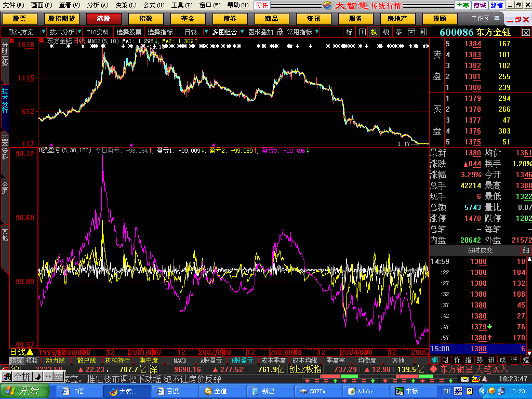532x399 pixels.
Task: Click the 财 finance tab at bottom right
Action: pos(446,360)
